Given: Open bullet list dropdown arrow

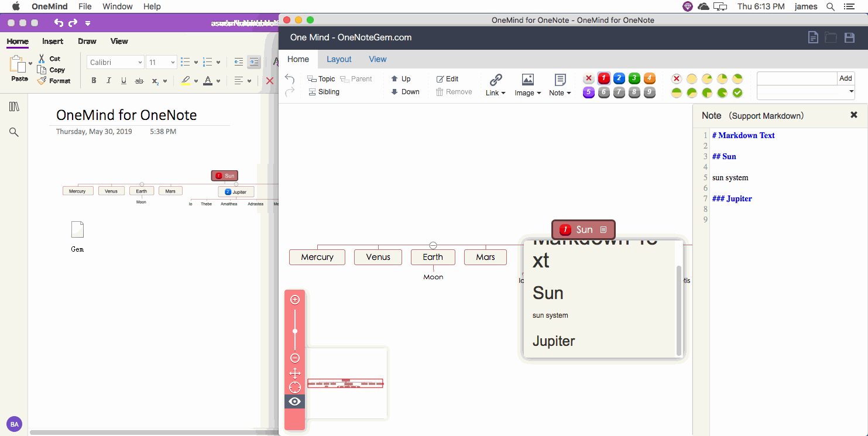Looking at the screenshot, I should [196, 62].
